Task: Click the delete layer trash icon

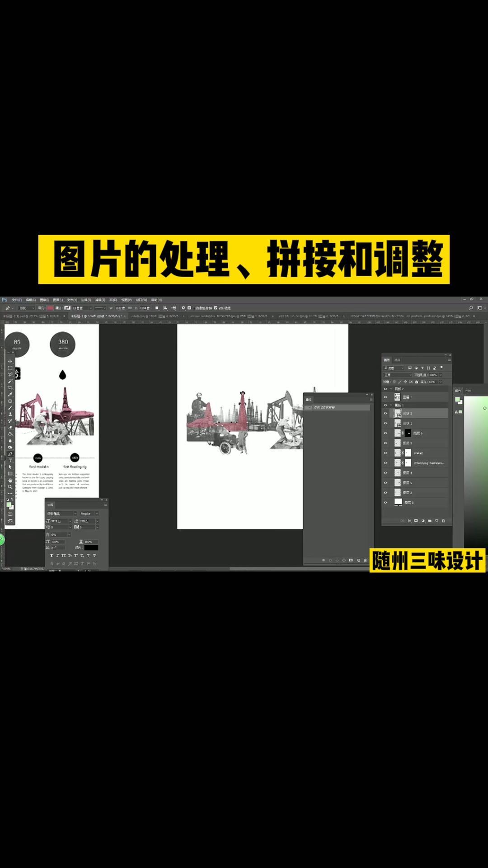Action: (443, 521)
